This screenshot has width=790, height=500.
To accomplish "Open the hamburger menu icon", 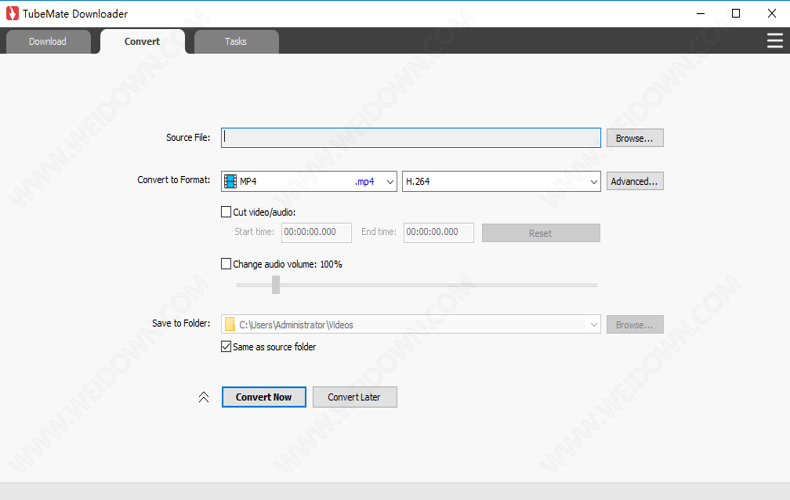I will [x=774, y=41].
